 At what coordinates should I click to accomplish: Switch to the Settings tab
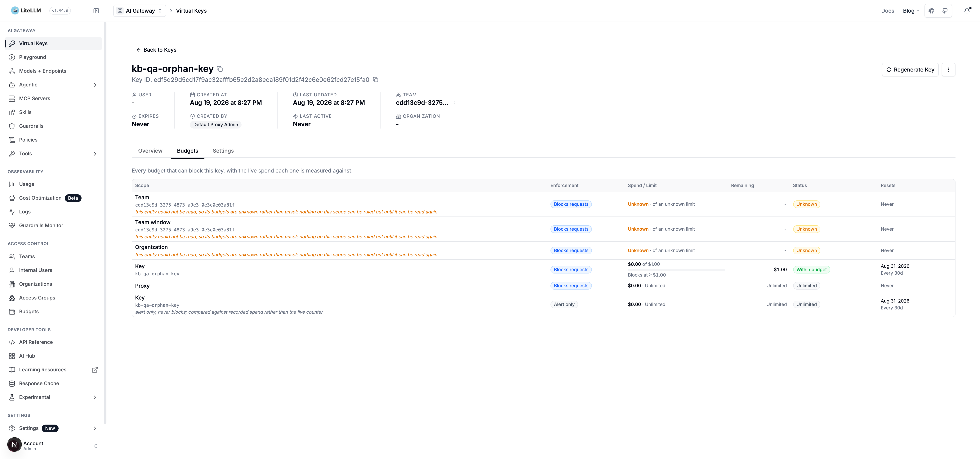click(x=223, y=151)
